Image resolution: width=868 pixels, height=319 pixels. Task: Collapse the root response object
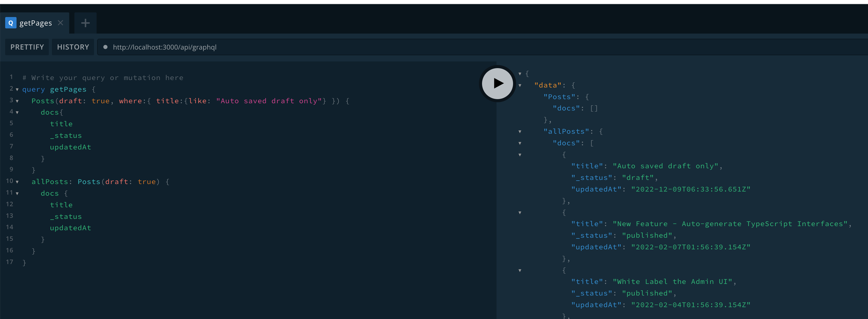coord(520,74)
